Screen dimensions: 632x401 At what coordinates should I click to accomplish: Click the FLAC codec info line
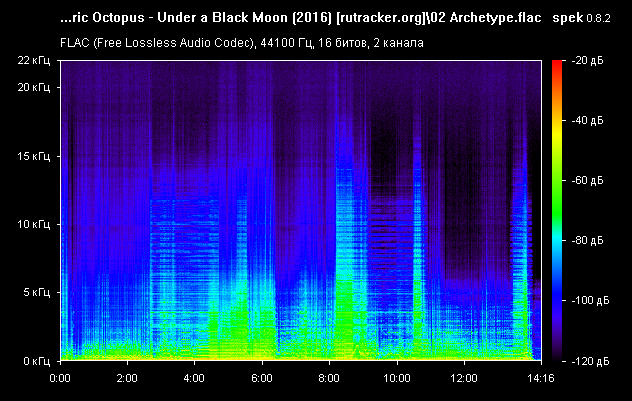(x=240, y=44)
